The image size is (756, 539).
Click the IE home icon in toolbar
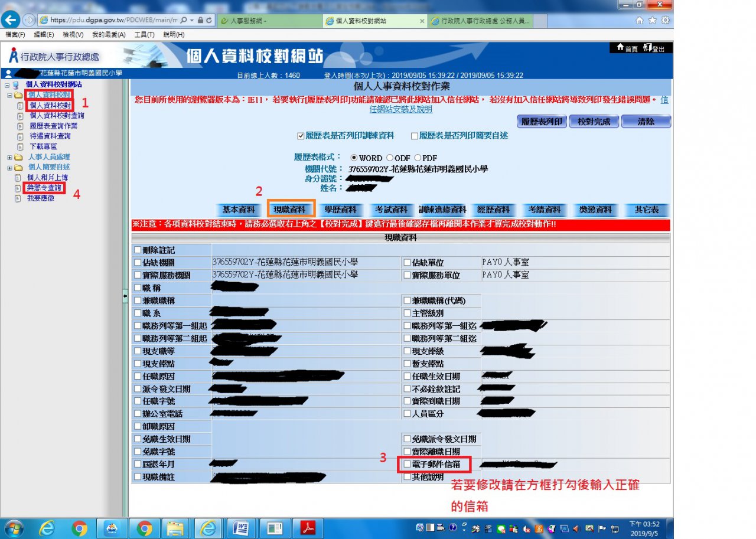[x=640, y=20]
